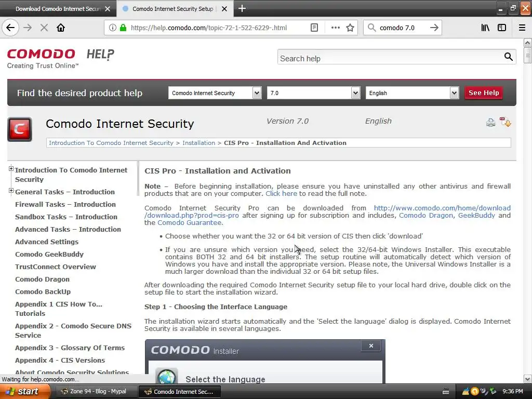Follow breadcrumb Introduction To Comodo Internet Security

click(111, 143)
